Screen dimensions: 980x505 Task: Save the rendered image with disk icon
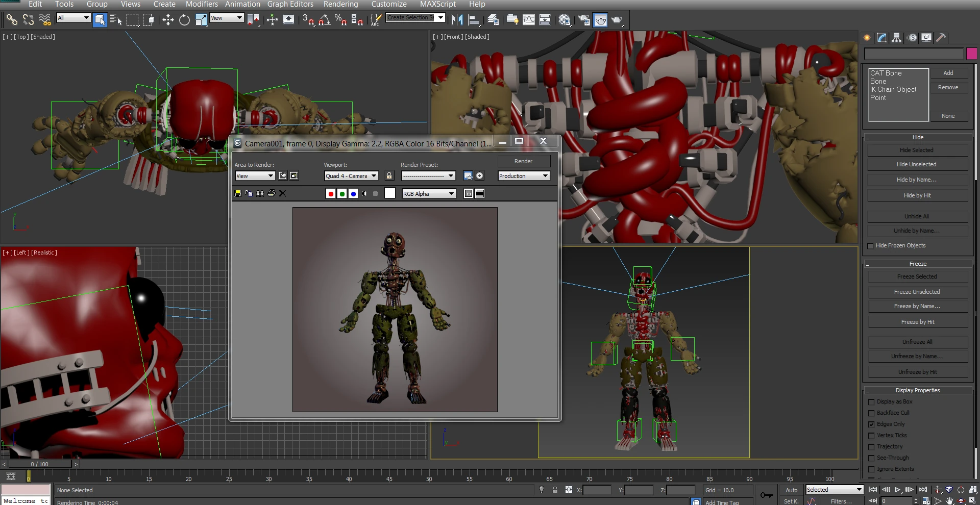[x=238, y=193]
